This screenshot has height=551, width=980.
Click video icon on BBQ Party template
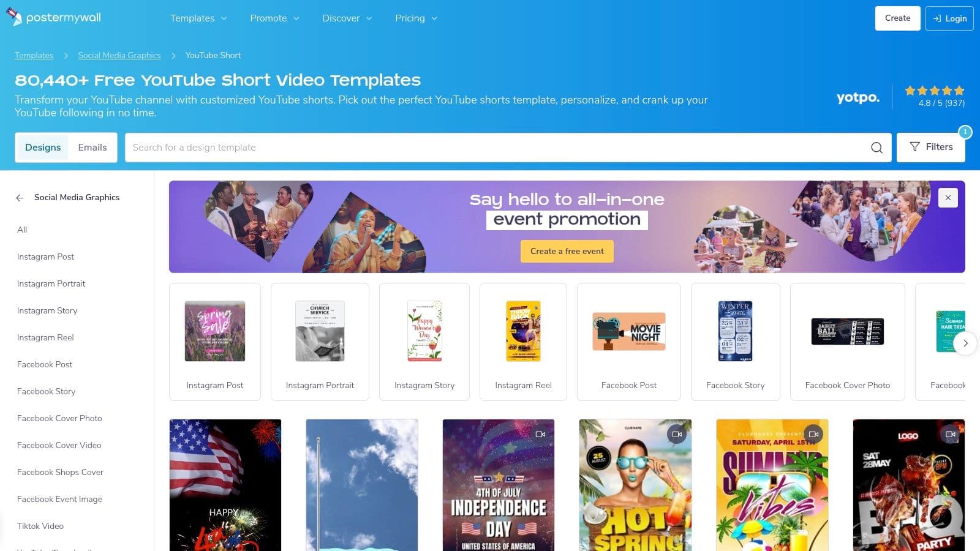950,434
